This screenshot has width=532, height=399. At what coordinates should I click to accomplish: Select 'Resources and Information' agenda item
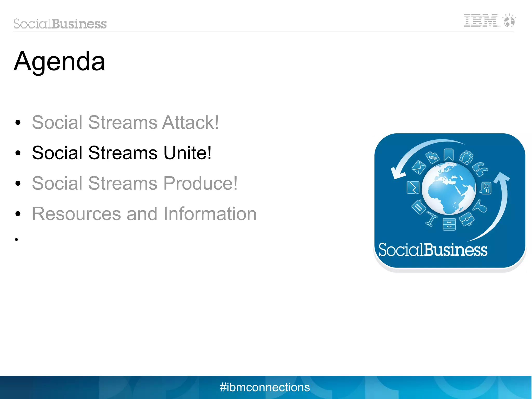144,214
